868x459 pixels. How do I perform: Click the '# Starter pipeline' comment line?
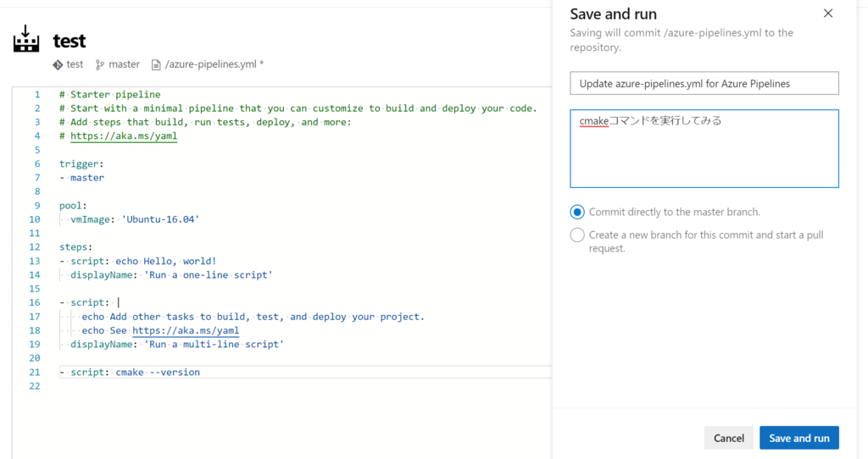pos(110,95)
